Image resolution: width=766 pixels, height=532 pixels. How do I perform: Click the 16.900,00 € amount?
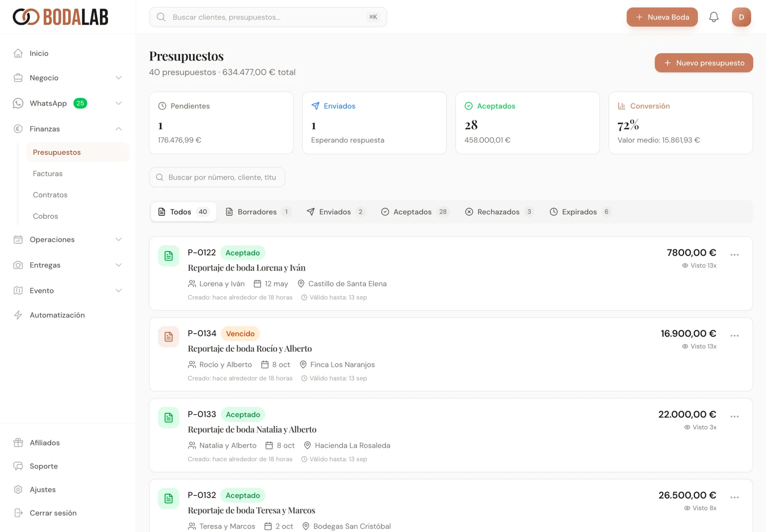[x=689, y=334]
